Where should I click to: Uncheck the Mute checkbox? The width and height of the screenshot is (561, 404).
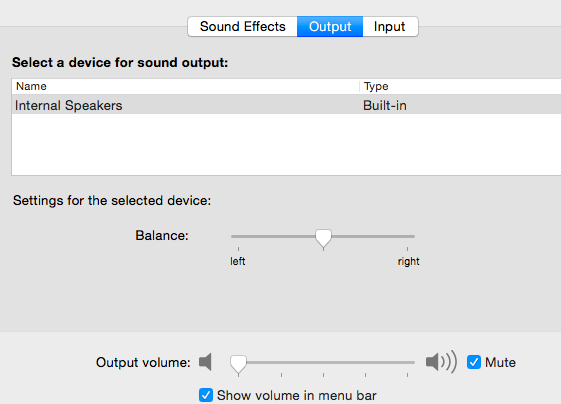click(x=474, y=362)
